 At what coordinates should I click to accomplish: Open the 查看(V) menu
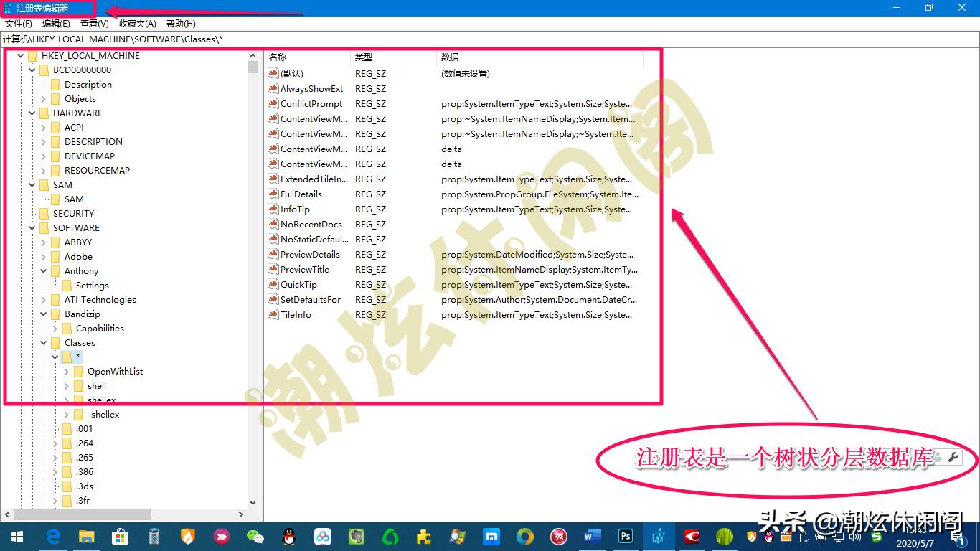click(x=93, y=23)
